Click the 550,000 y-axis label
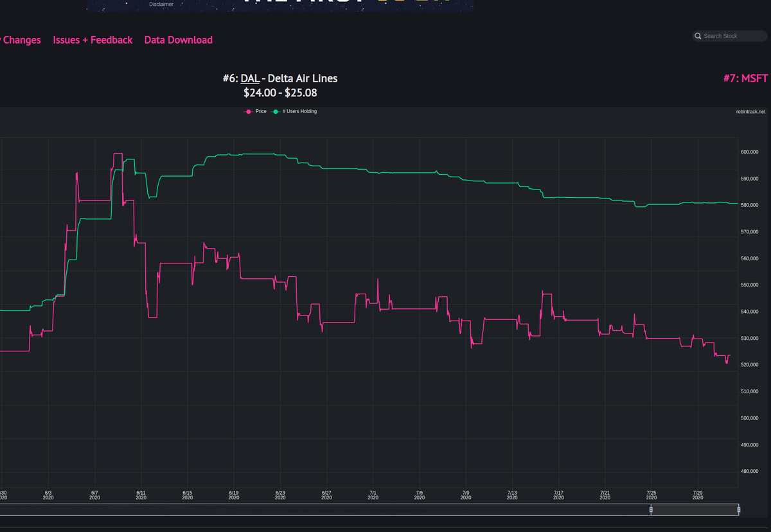Image resolution: width=771 pixels, height=532 pixels. pyautogui.click(x=750, y=285)
